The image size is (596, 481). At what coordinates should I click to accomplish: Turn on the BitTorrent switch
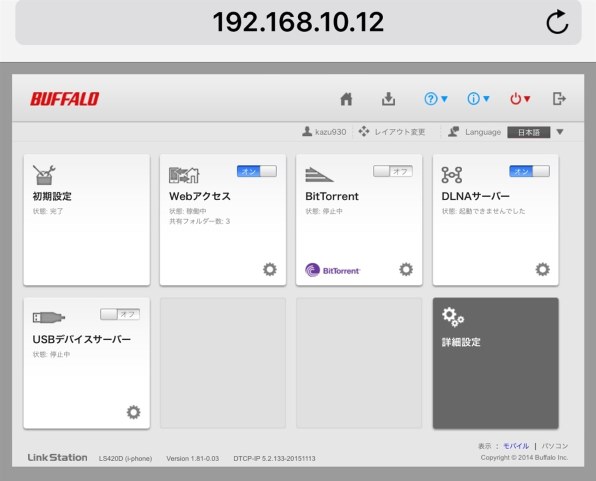(x=393, y=171)
